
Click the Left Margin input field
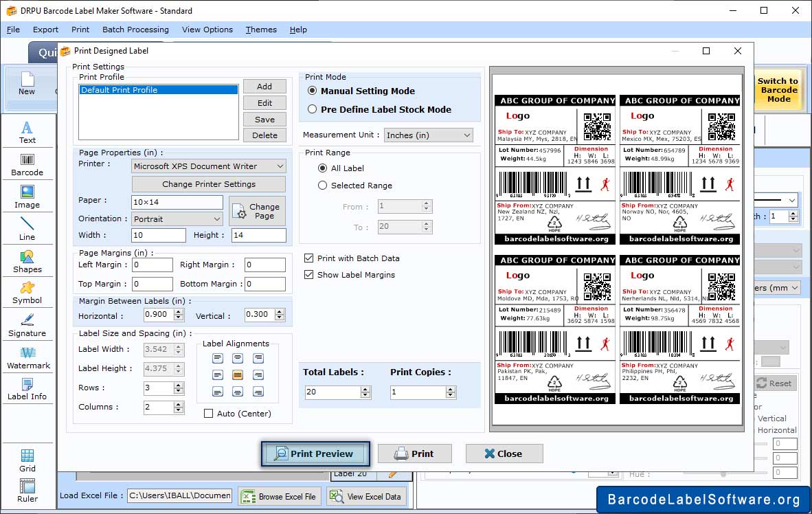[x=153, y=265]
